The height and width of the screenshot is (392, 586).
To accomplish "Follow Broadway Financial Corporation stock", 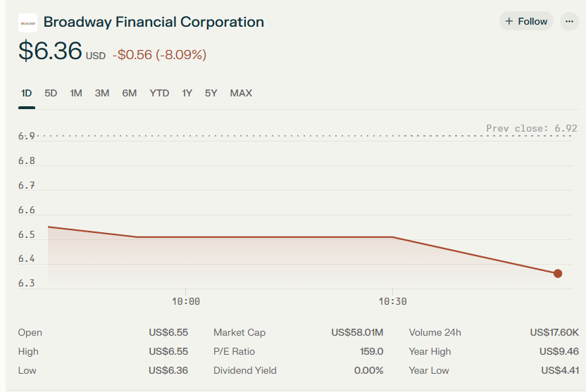I will click(x=526, y=21).
